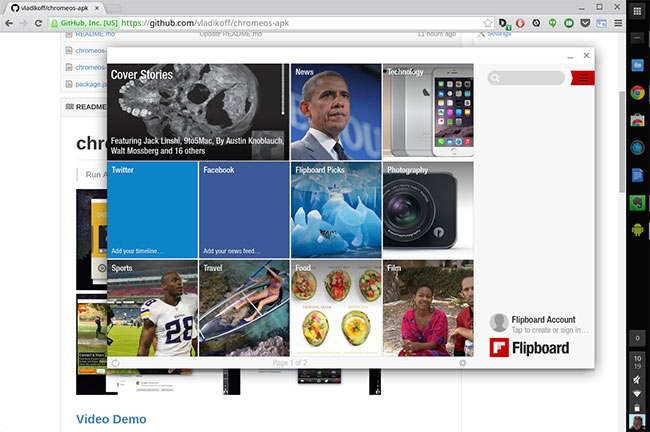Open the Food tile
The image size is (650, 432).
(336, 308)
